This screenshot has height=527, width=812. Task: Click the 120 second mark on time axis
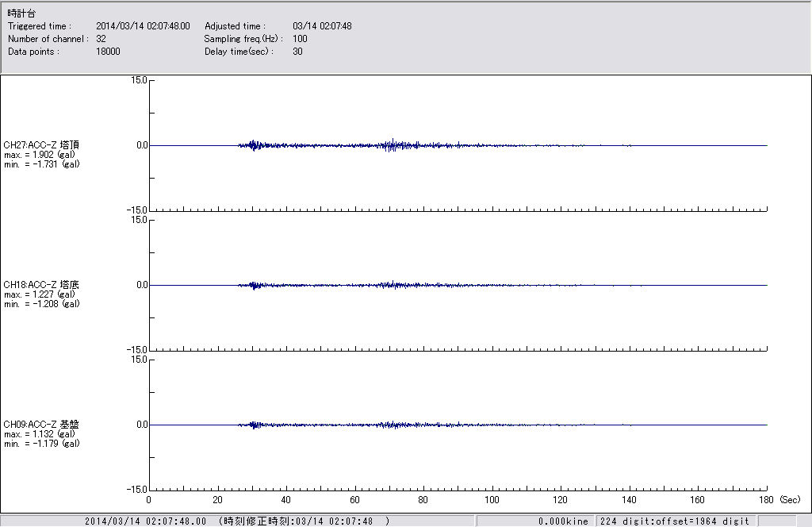coord(561,501)
